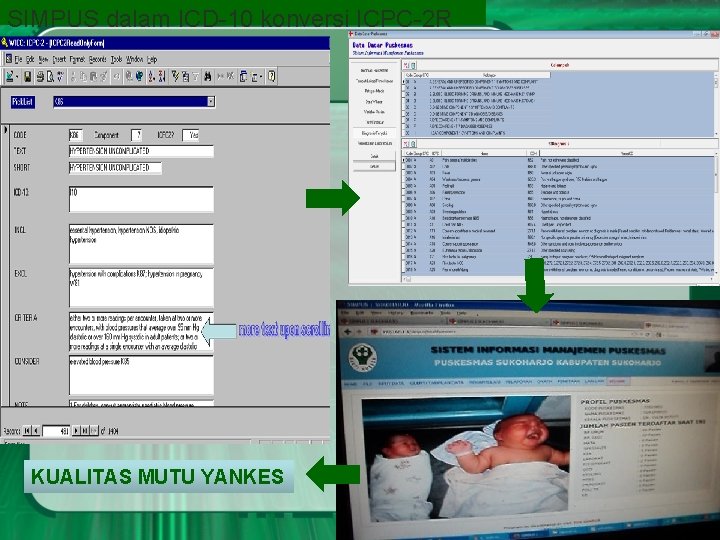The image size is (720, 540).
Task: Click the Copy icon in WICC toolbar
Action: (83, 76)
